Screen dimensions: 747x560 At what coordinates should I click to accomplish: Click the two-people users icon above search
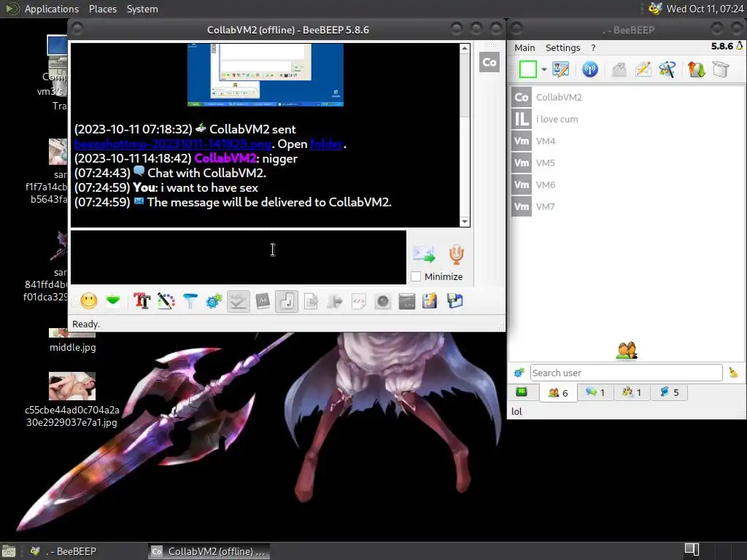coord(627,351)
